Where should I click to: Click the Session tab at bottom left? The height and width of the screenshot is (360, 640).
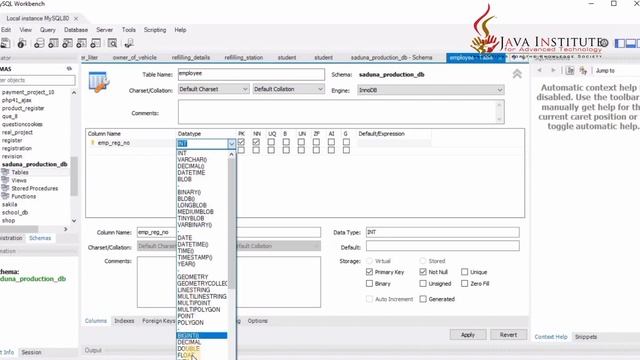click(31, 352)
